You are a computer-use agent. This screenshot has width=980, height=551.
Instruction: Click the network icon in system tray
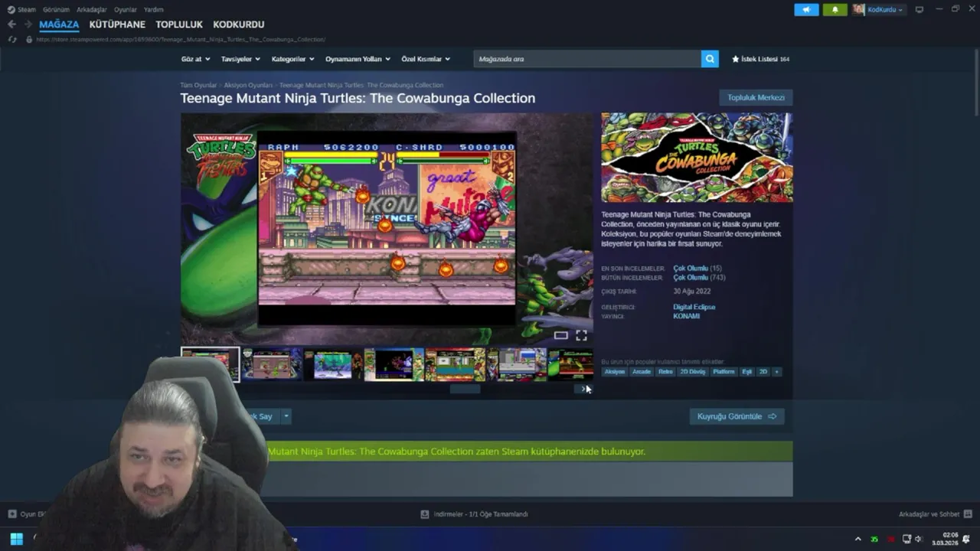tap(906, 540)
